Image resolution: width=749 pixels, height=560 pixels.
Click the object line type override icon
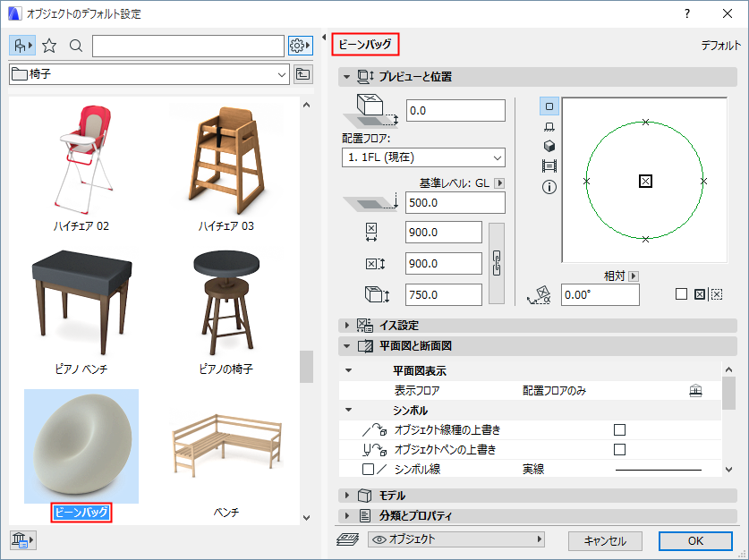pyautogui.click(x=374, y=429)
